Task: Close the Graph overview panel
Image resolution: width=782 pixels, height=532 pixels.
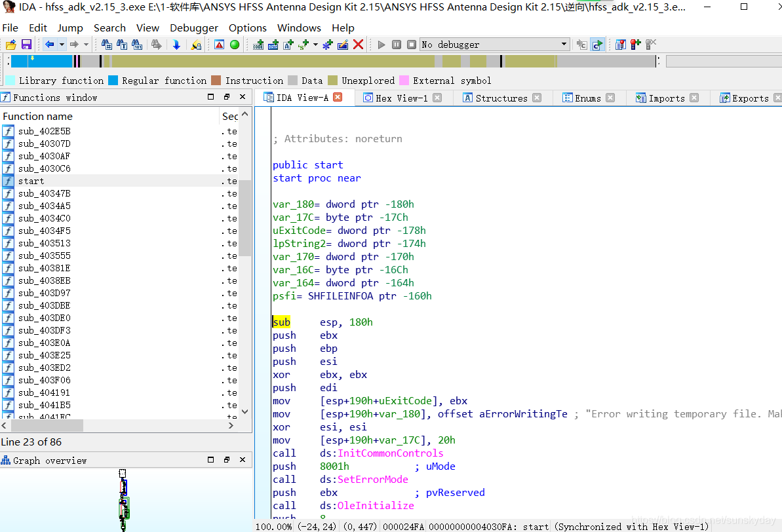Action: click(x=243, y=460)
